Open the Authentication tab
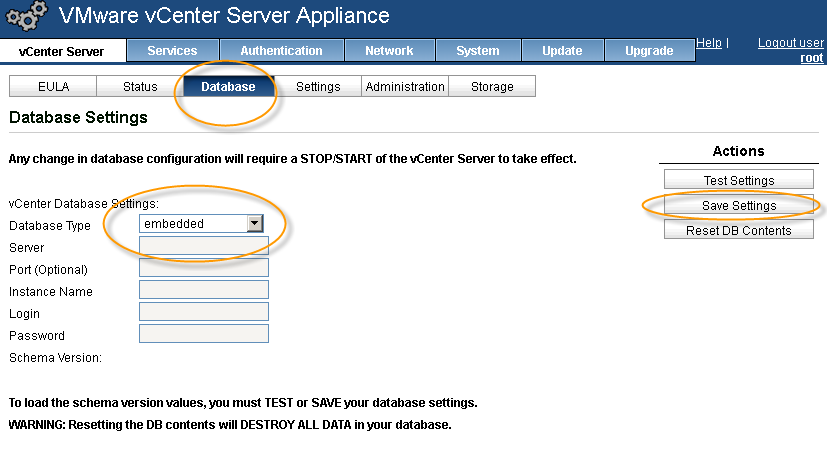This screenshot has width=827, height=467. coord(282,51)
